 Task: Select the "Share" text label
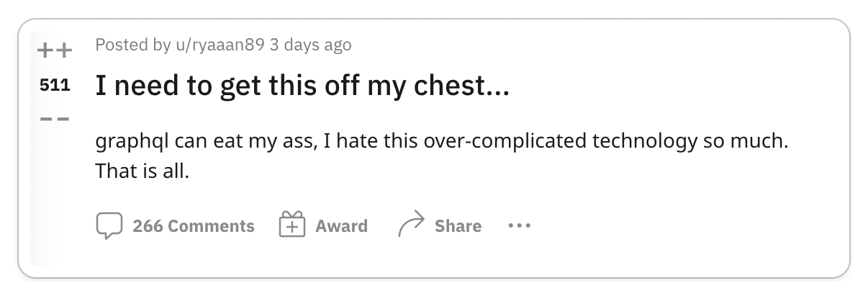[x=458, y=226]
